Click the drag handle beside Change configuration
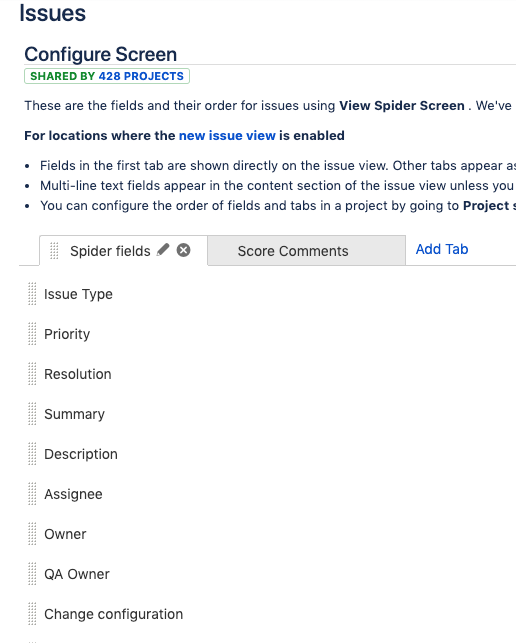 coord(32,614)
